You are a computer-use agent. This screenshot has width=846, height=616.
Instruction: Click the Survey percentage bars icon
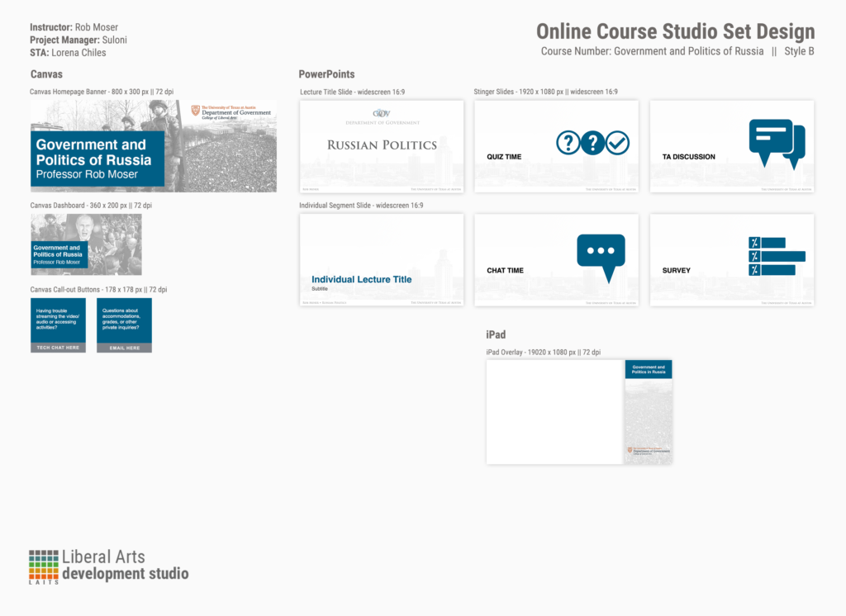[777, 256]
